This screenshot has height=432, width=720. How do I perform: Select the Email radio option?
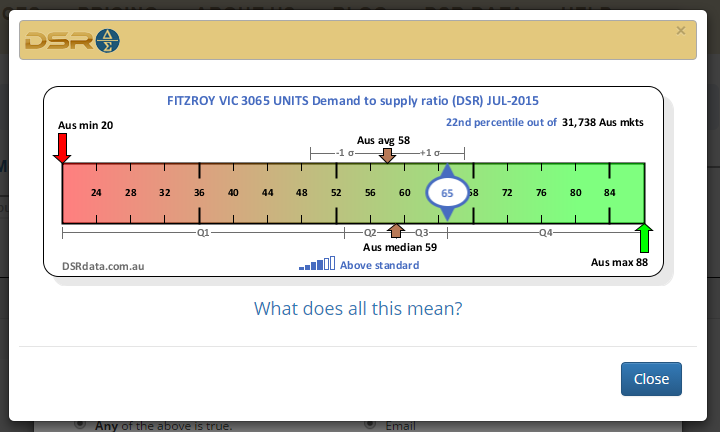coord(368,425)
